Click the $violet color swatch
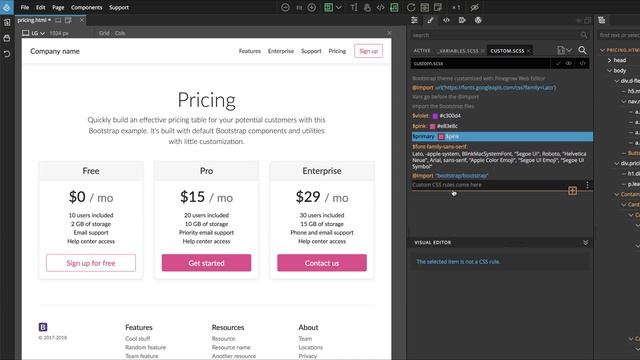Screen dimensions: 640x360 435,116
